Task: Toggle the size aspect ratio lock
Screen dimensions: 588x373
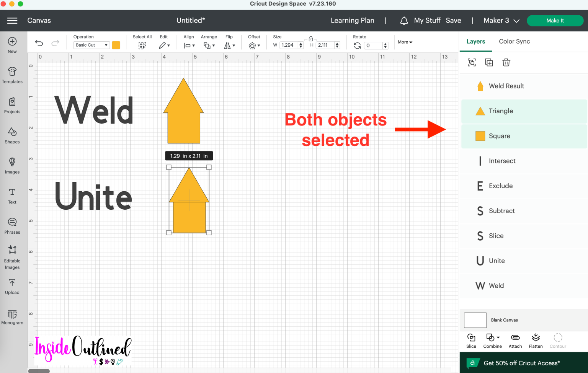Action: tap(310, 39)
